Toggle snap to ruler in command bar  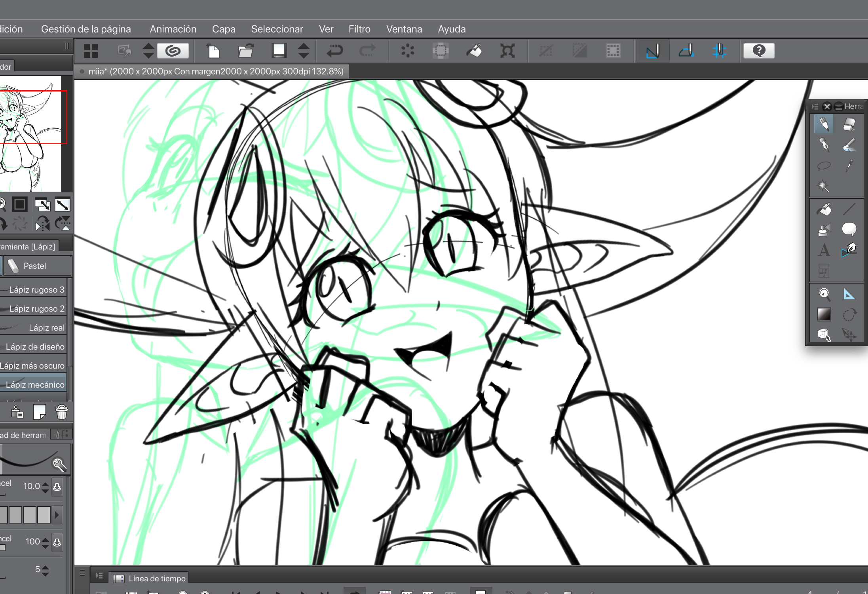pyautogui.click(x=653, y=51)
